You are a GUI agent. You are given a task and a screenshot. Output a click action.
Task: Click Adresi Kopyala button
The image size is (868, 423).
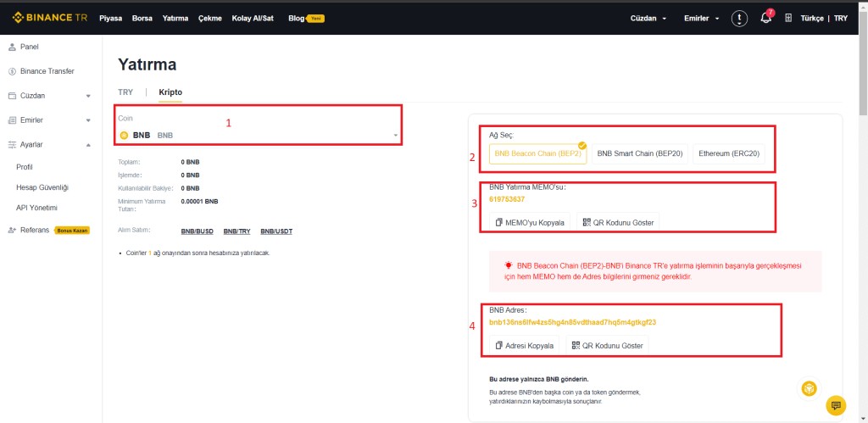tap(524, 346)
